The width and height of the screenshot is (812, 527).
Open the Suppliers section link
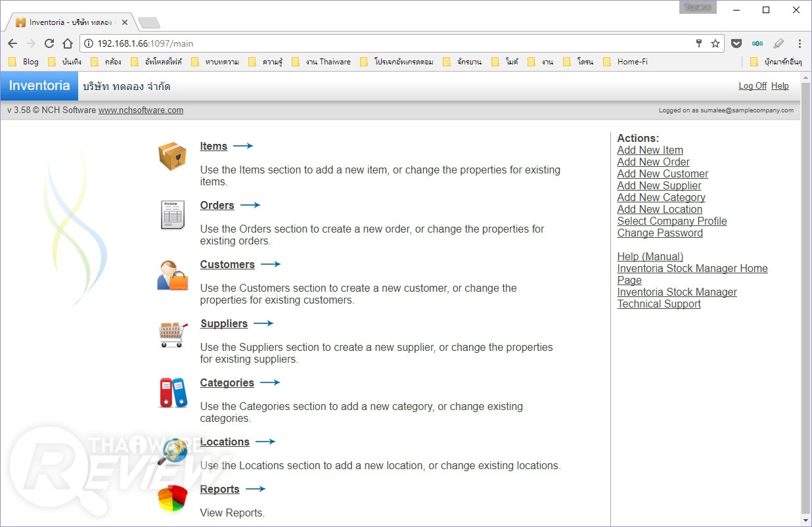(224, 323)
